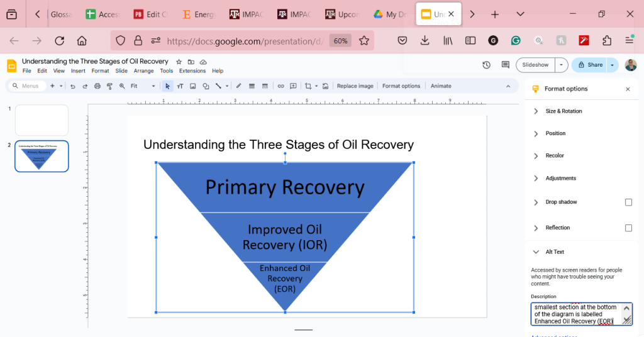The height and width of the screenshot is (337, 644).
Task: Click the browser Downloads arrow icon
Action: coord(425,41)
